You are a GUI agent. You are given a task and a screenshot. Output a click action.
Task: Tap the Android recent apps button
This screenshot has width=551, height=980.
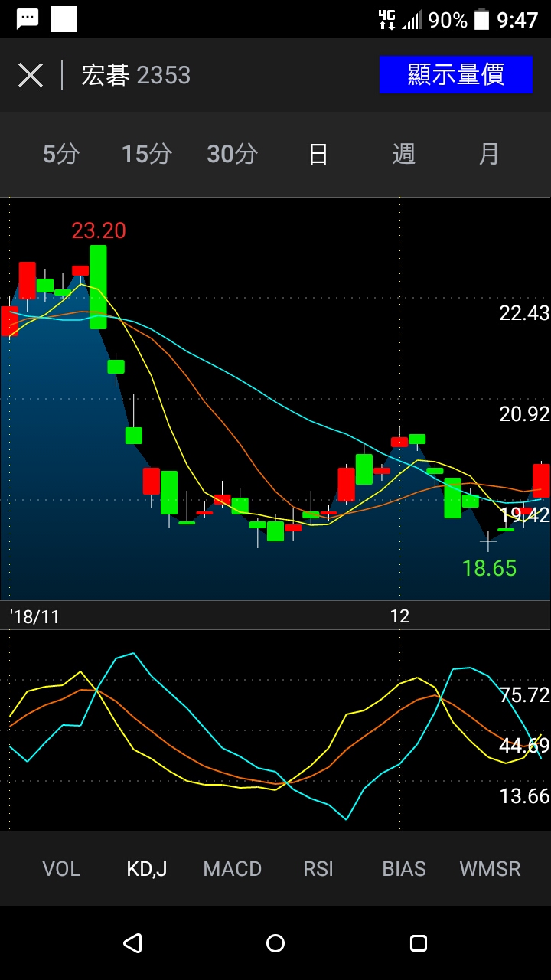click(x=418, y=943)
